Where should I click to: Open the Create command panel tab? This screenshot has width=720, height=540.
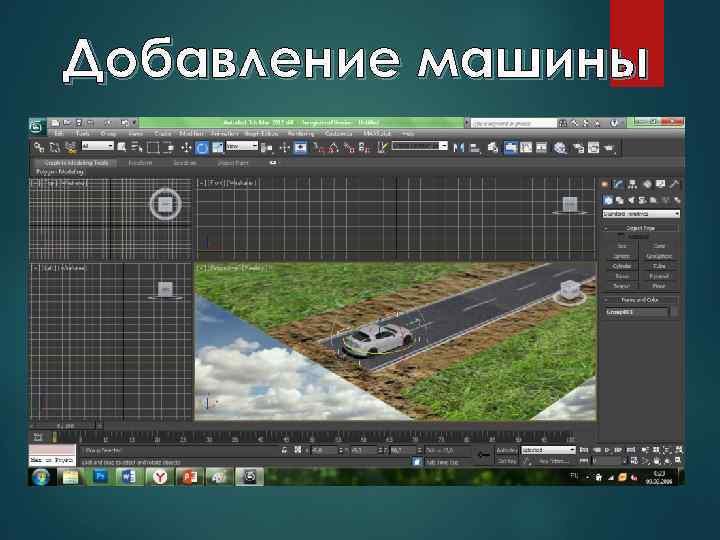coord(605,184)
